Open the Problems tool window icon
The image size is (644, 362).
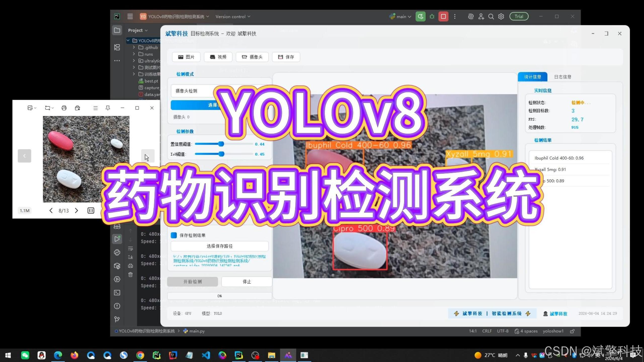click(117, 306)
